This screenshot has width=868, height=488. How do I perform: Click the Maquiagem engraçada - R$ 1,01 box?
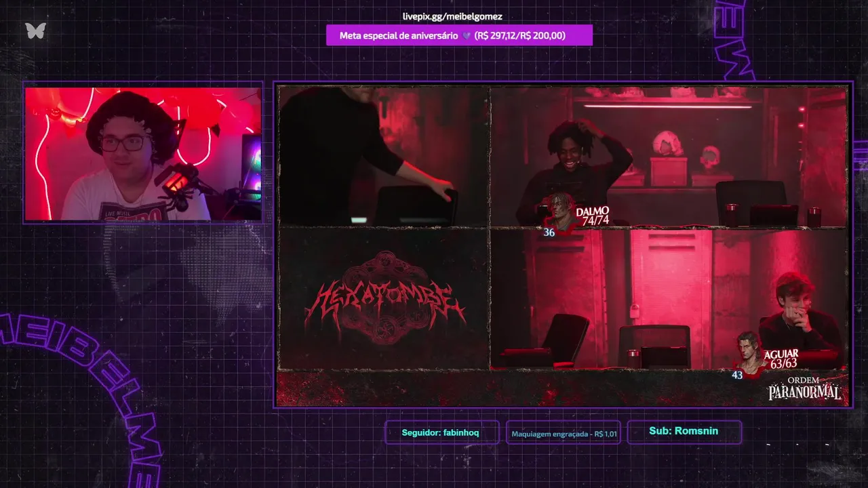tap(564, 433)
